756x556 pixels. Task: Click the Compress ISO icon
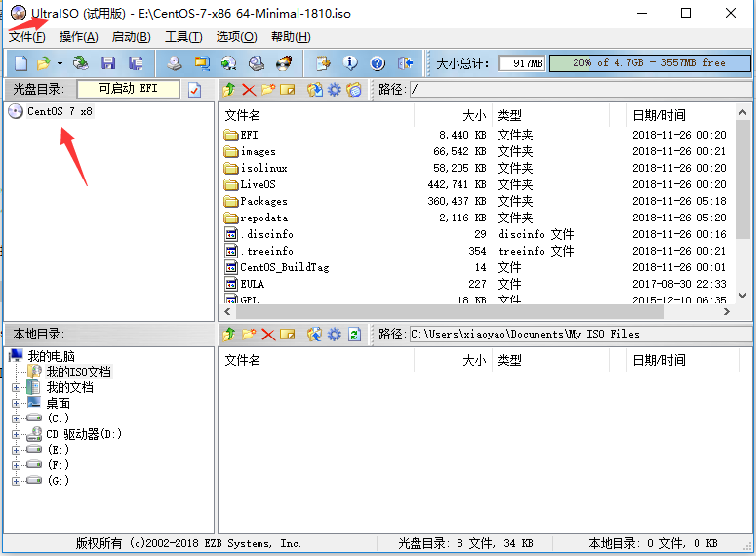tap(202, 63)
